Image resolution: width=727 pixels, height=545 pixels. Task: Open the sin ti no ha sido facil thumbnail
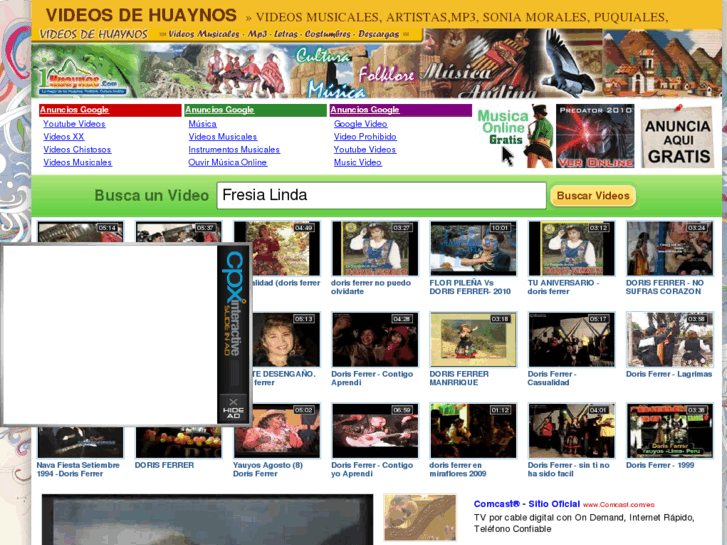pyautogui.click(x=571, y=431)
